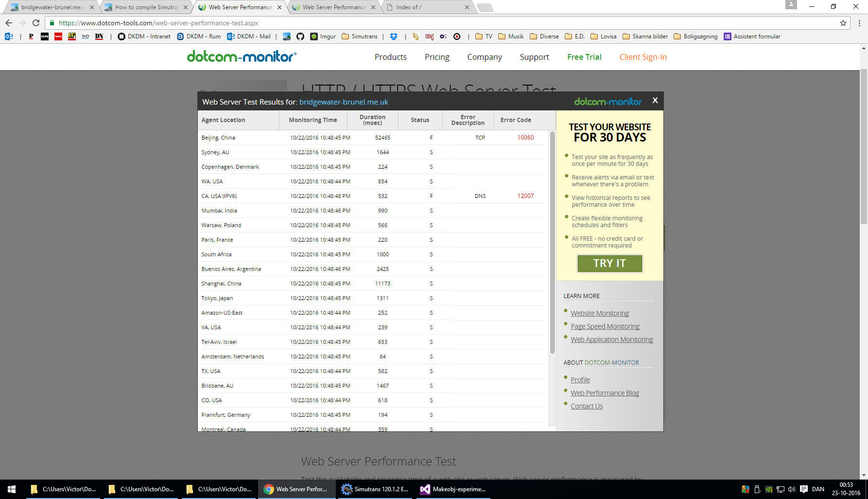This screenshot has height=499, width=868.
Task: Open the Assistent formular bookmark
Action: pyautogui.click(x=752, y=36)
